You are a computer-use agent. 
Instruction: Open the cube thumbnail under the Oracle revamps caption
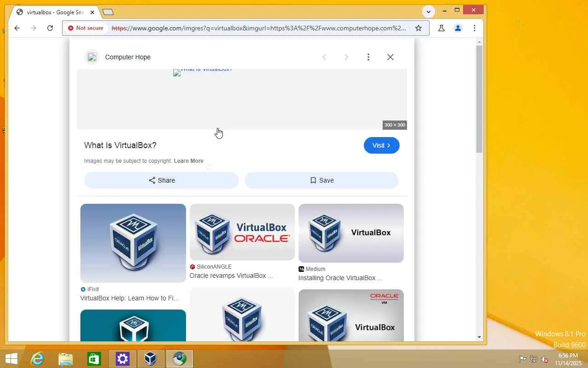(x=242, y=315)
